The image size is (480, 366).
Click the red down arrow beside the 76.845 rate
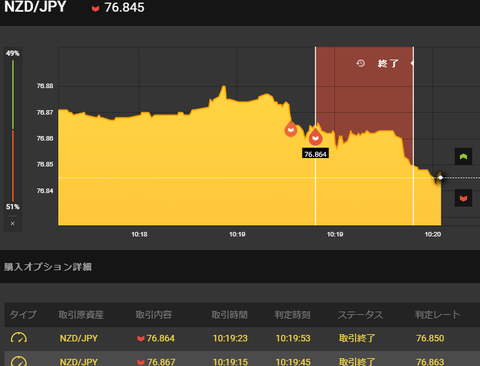(x=96, y=8)
